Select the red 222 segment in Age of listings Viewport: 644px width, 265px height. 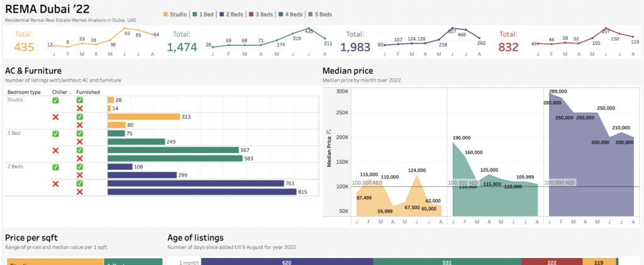pos(552,261)
